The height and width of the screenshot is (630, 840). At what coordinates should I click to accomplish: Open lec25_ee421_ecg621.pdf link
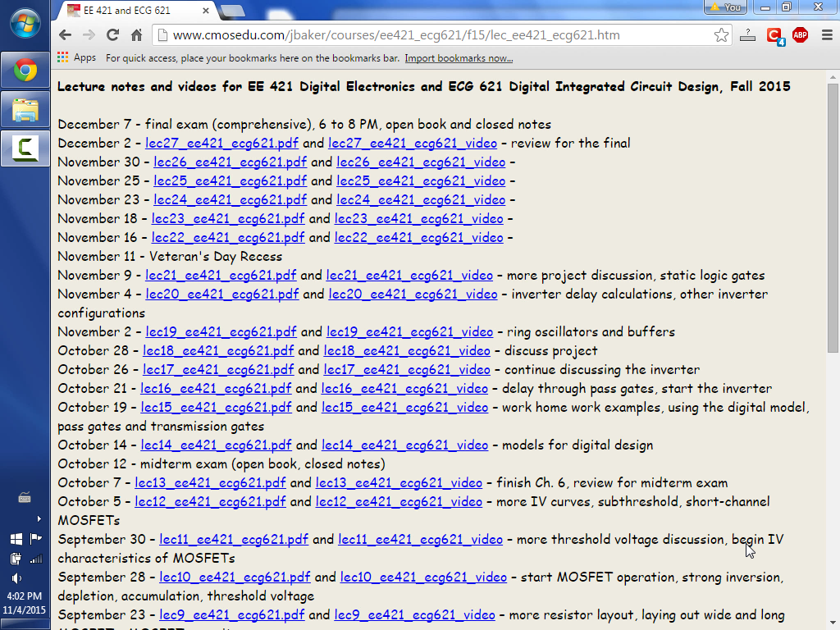point(230,180)
